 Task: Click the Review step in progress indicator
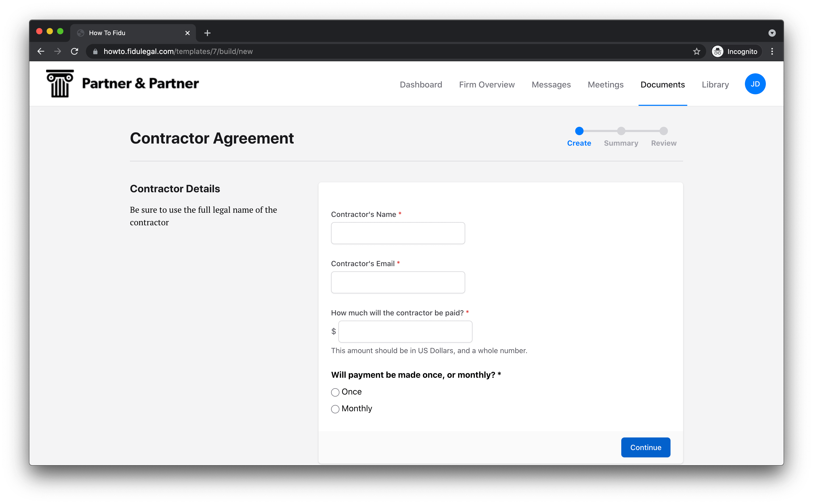[664, 137]
